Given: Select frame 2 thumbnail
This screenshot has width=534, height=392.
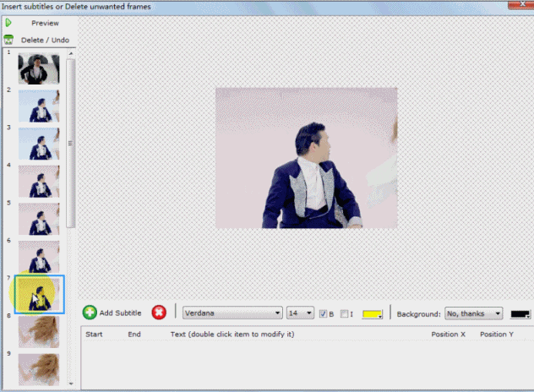Looking at the screenshot, I should 39,106.
